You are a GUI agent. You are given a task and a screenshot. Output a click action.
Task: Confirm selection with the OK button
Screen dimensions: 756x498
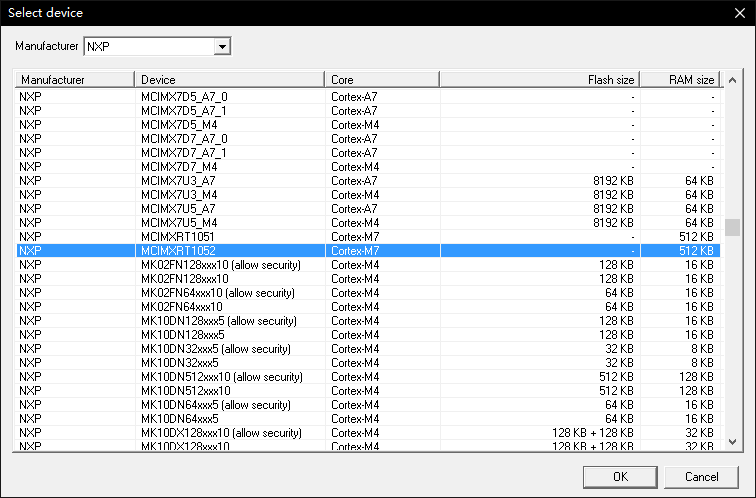tap(620, 477)
